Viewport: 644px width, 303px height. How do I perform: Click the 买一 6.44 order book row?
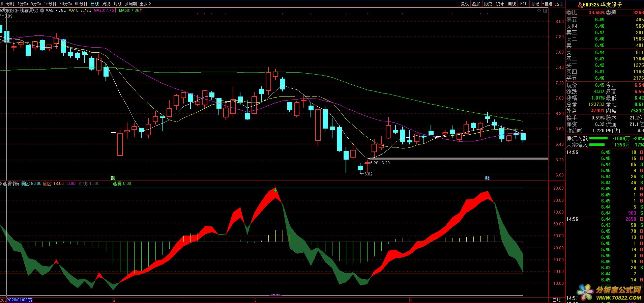tap(605, 52)
